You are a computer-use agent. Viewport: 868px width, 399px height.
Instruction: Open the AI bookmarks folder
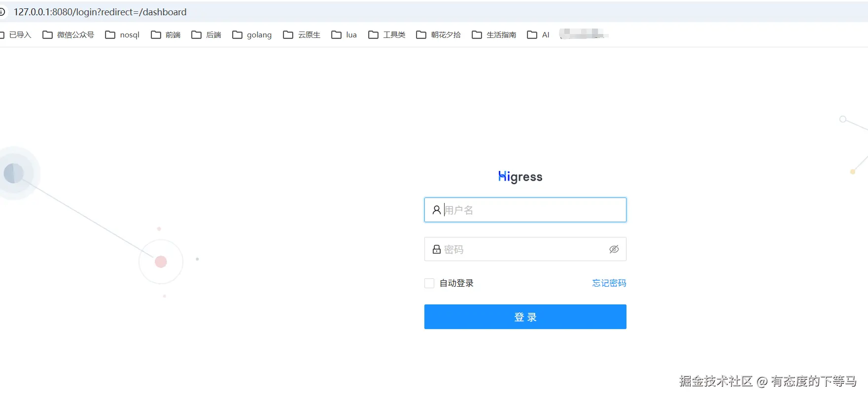coord(538,35)
